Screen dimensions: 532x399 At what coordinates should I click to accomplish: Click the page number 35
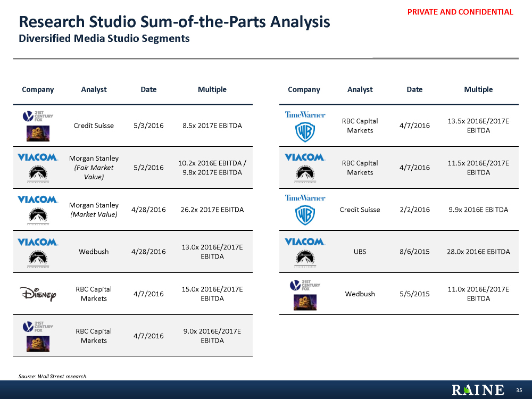519,390
